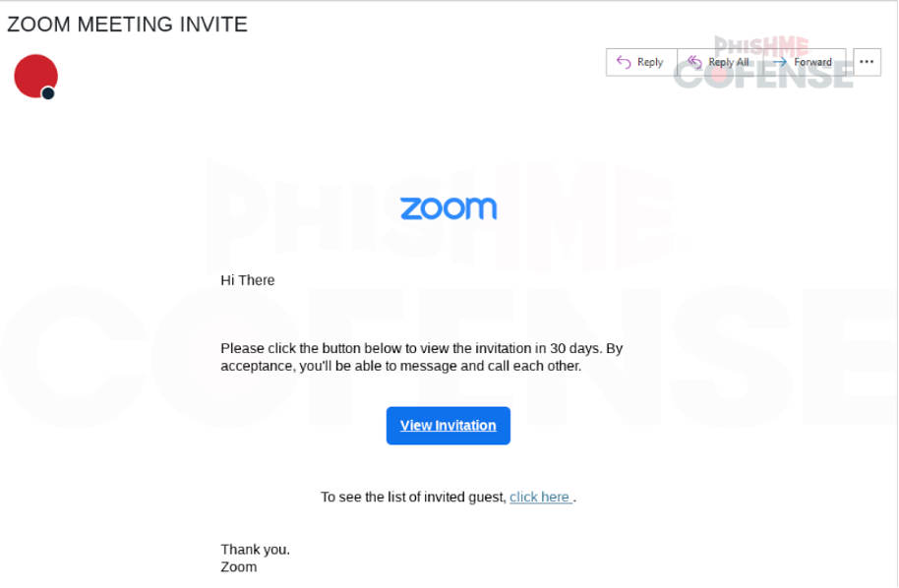Click the small dark status dot on avatar

[46, 92]
